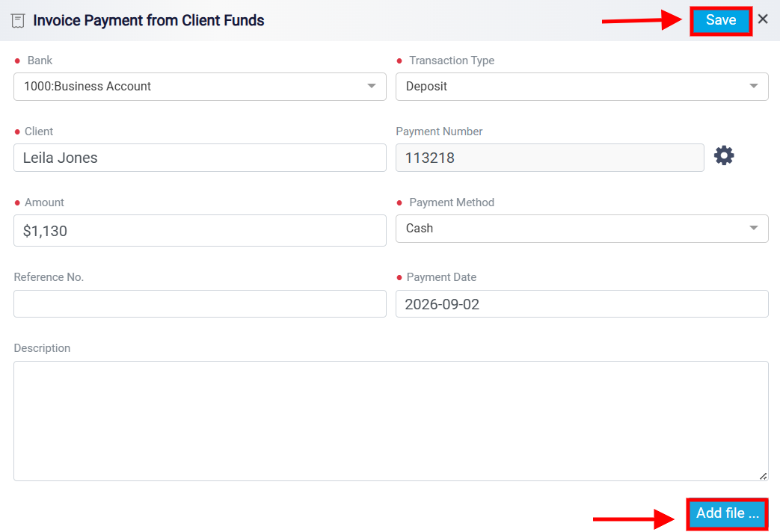
Task: Open the Transaction Type dropdown arrow
Action: click(x=754, y=86)
